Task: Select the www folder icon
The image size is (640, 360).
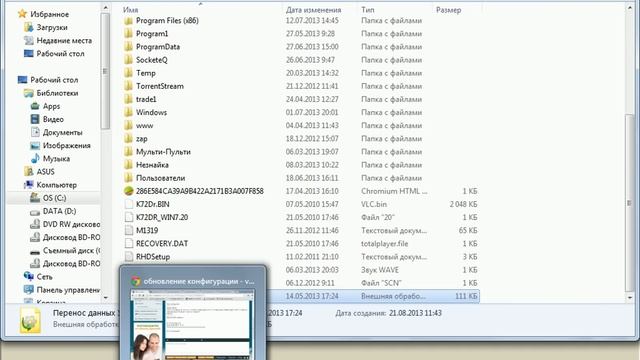Action: point(129,125)
